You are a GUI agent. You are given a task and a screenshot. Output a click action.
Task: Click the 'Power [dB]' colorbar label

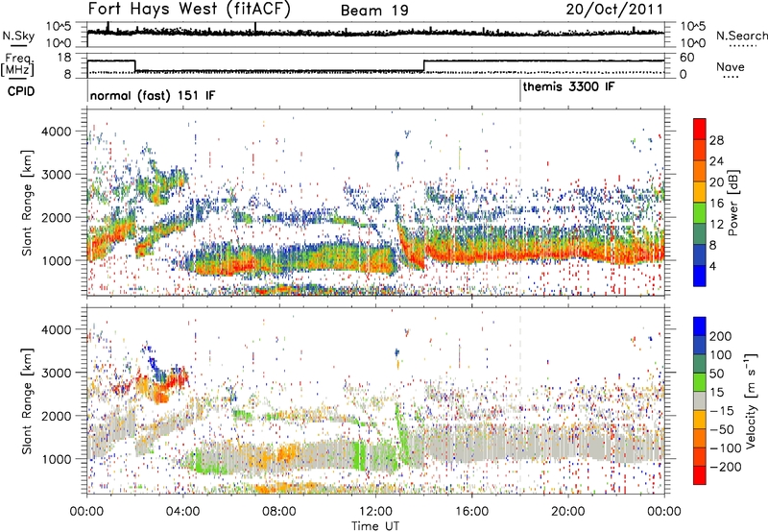point(733,203)
